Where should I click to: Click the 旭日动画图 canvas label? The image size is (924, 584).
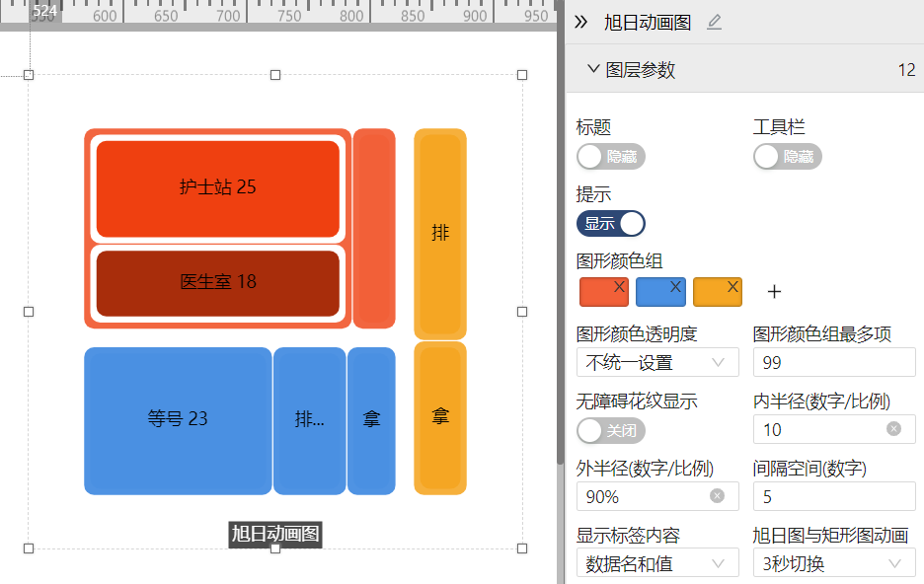(275, 534)
